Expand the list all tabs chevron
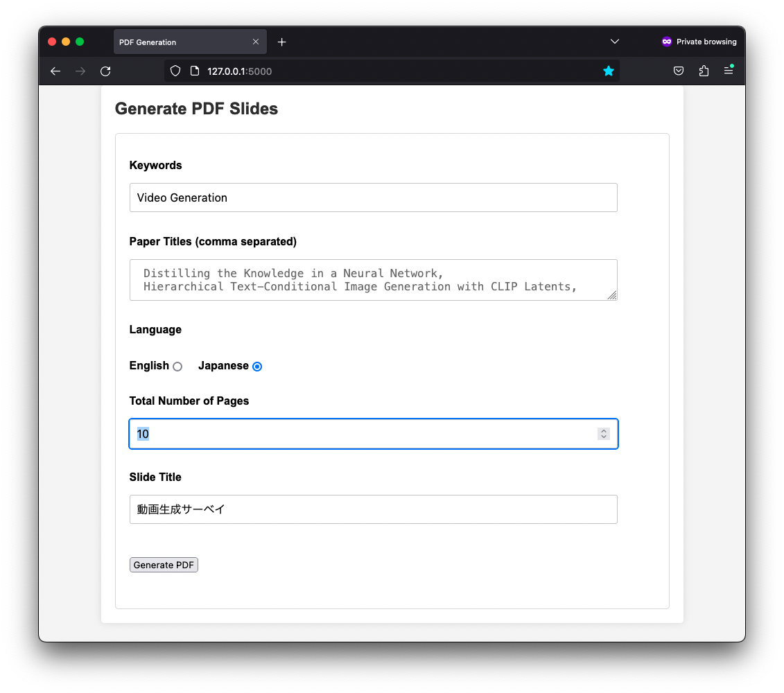784x693 pixels. [614, 42]
